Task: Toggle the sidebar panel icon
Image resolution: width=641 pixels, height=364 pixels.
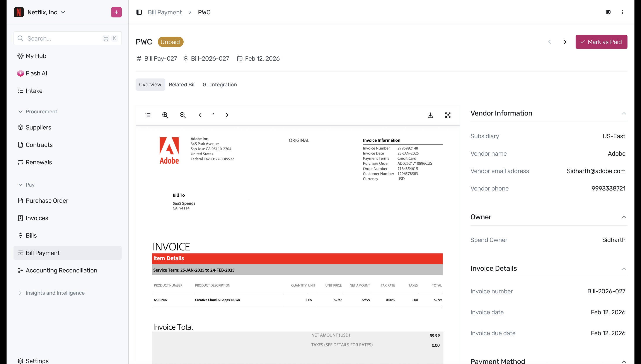Action: pos(139,12)
